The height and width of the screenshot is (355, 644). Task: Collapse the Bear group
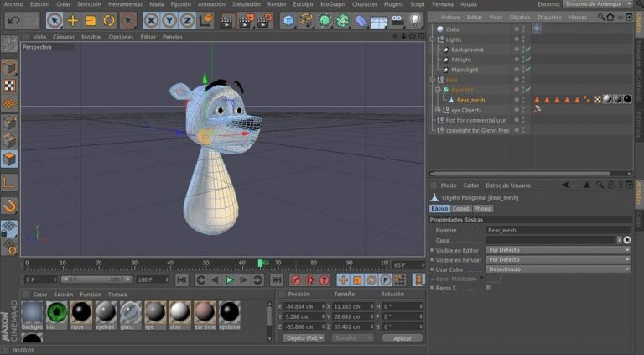tap(433, 80)
